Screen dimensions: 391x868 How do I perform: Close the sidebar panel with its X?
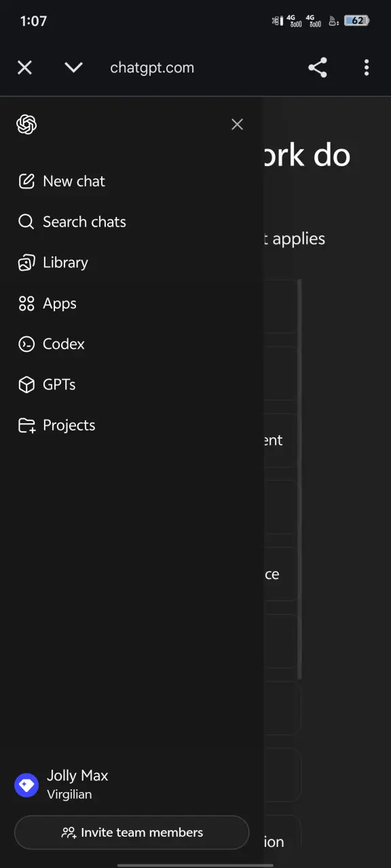point(237,124)
